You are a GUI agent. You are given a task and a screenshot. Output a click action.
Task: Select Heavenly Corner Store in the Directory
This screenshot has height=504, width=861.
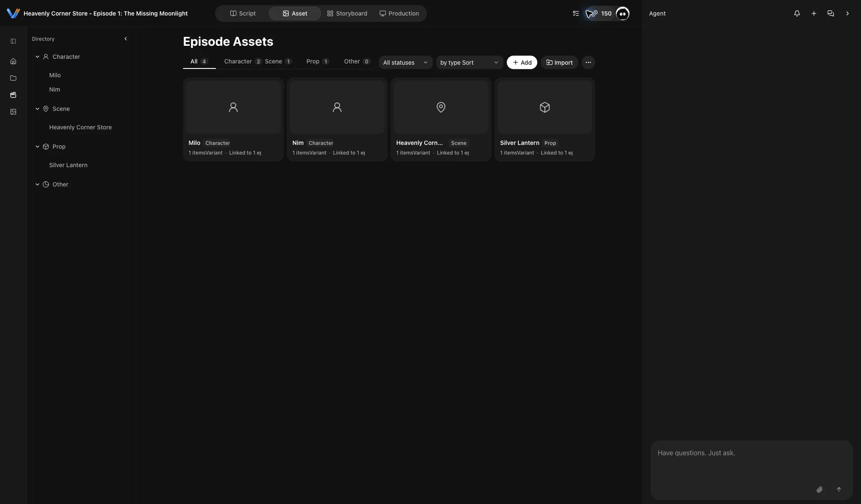(80, 127)
